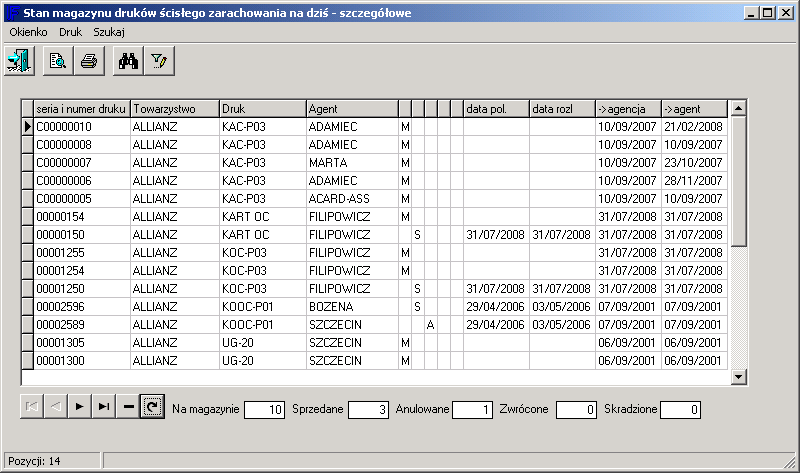This screenshot has height=473, width=800.
Task: Select cell 00001255
Action: pos(82,253)
